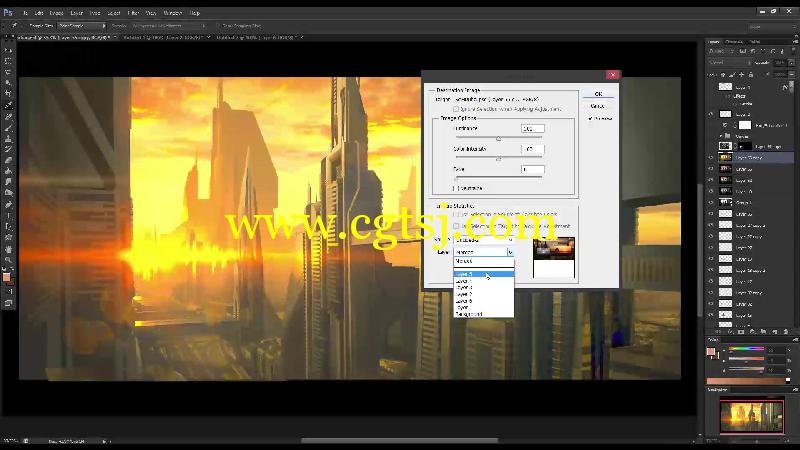Toggle the Neutralize checkbox
Screen dimensions: 800x450
(456, 188)
